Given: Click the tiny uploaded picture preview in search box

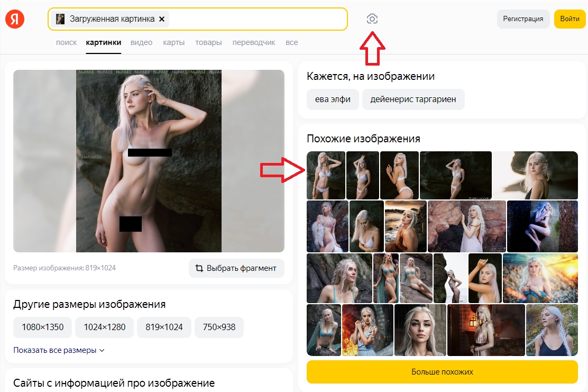Looking at the screenshot, I should (60, 19).
